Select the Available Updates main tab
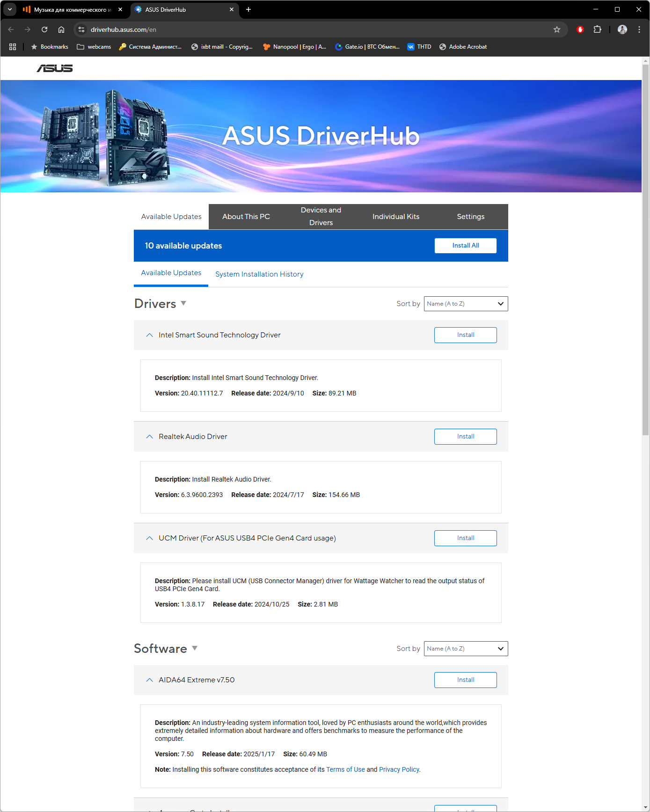Viewport: 650px width, 812px height. pyautogui.click(x=171, y=217)
